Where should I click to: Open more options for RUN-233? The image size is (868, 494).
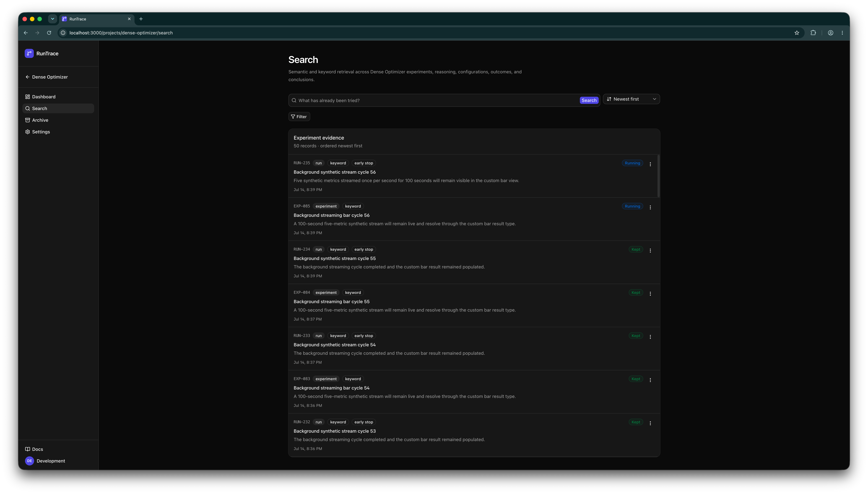pos(650,337)
